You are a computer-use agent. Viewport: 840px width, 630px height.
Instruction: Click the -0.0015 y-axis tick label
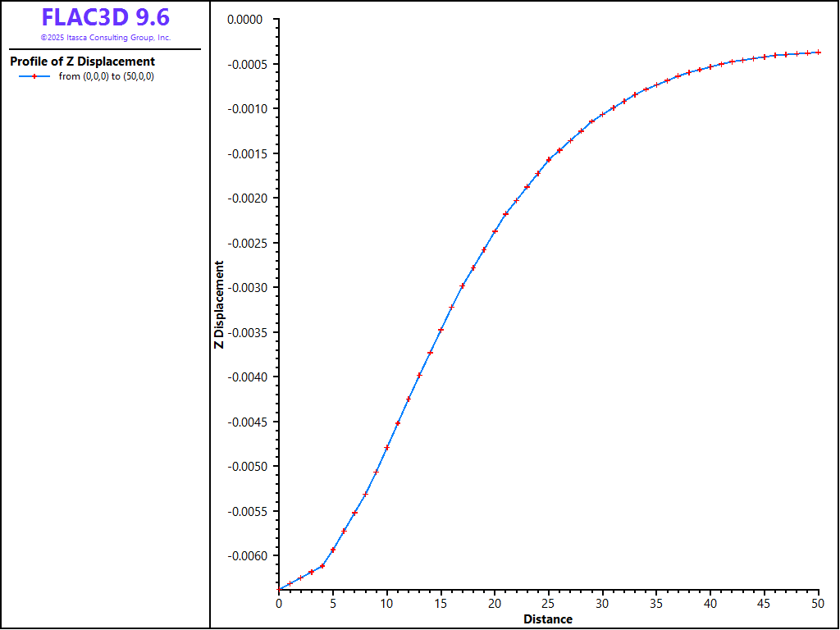pyautogui.click(x=250, y=154)
